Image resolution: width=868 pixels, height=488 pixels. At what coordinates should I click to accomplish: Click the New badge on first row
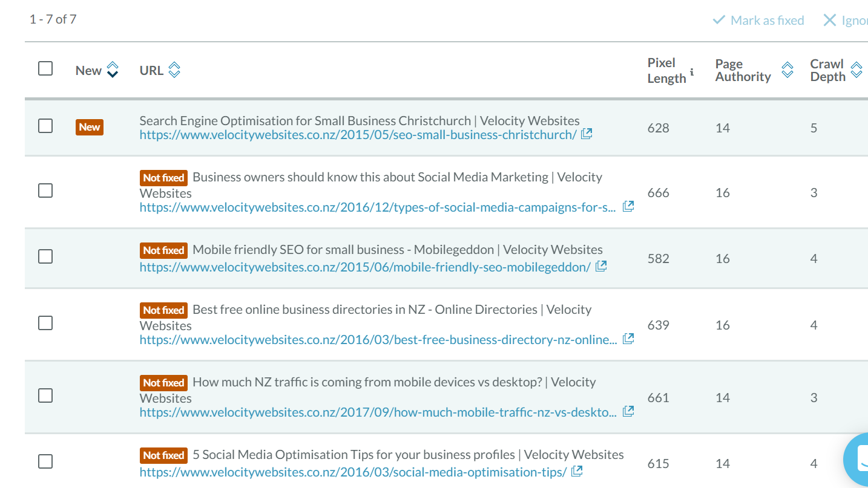(x=90, y=127)
